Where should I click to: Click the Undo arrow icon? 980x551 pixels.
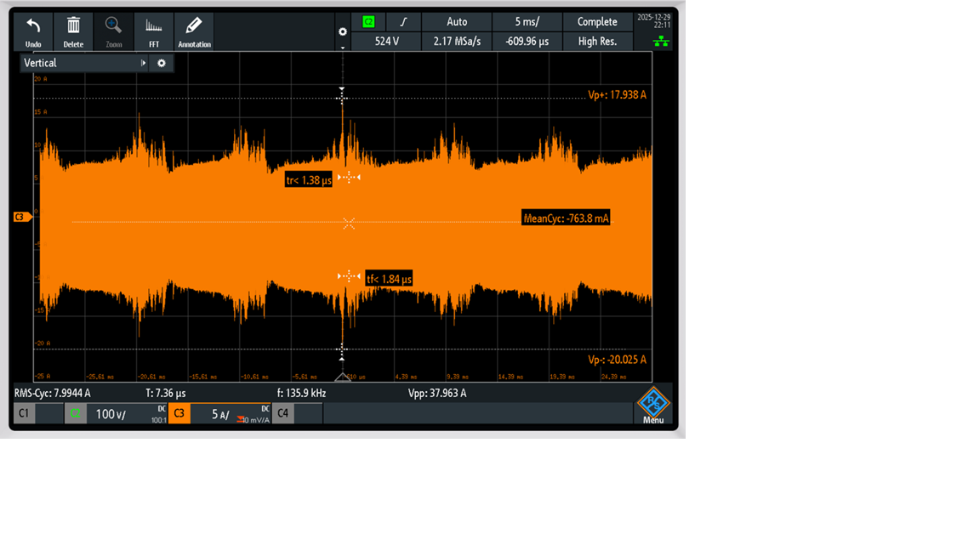[33, 31]
